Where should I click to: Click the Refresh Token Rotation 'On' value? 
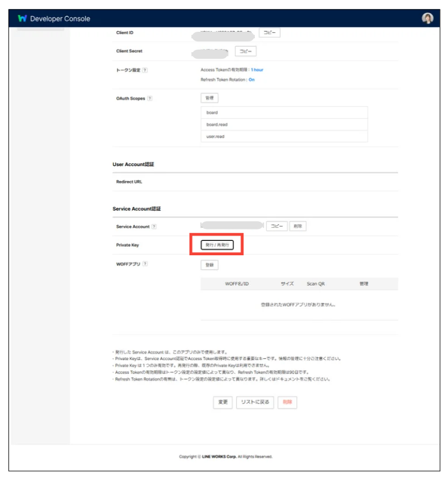pos(251,80)
